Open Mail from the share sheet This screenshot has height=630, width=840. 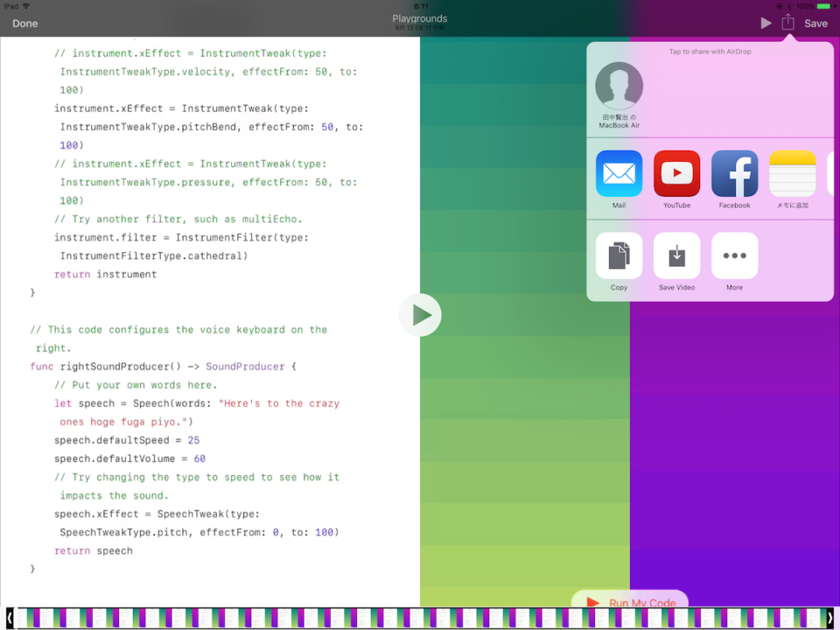[x=619, y=175]
